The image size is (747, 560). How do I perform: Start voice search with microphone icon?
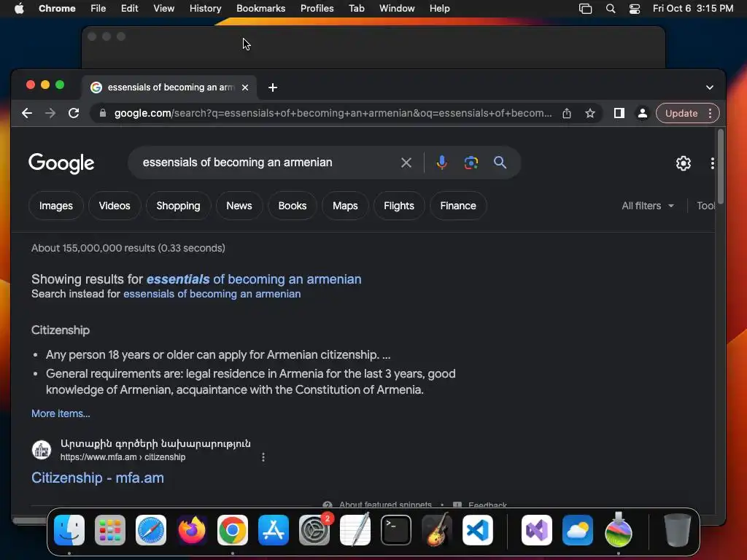click(x=441, y=163)
